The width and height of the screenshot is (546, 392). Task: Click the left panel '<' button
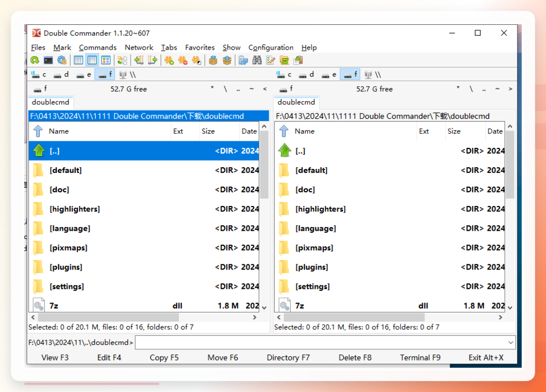click(x=265, y=89)
